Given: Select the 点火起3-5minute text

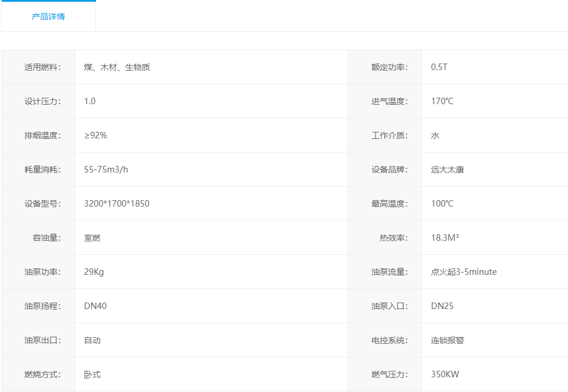Looking at the screenshot, I should (x=464, y=272).
